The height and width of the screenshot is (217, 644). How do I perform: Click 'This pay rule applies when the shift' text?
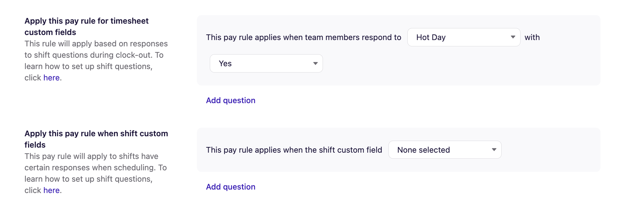[294, 150]
